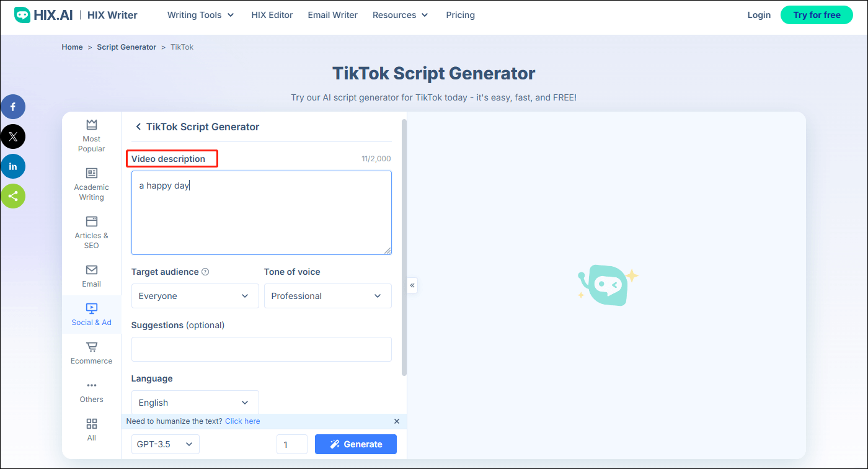Click Target audience help icon
Image resolution: width=868 pixels, height=469 pixels.
tap(205, 272)
